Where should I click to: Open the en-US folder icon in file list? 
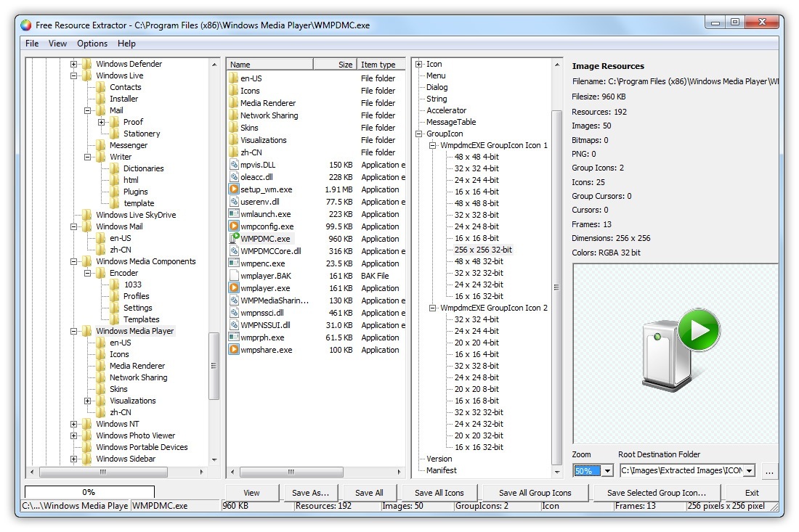point(234,78)
